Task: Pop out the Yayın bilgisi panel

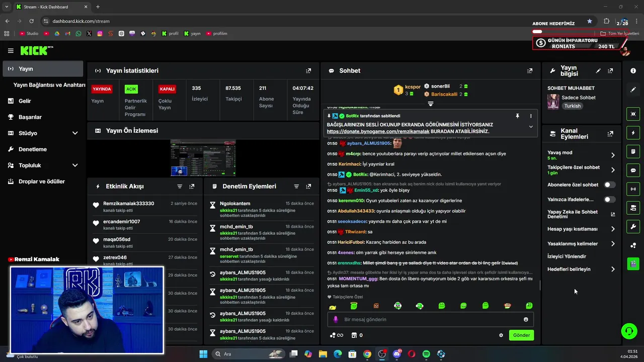Action: point(610,71)
